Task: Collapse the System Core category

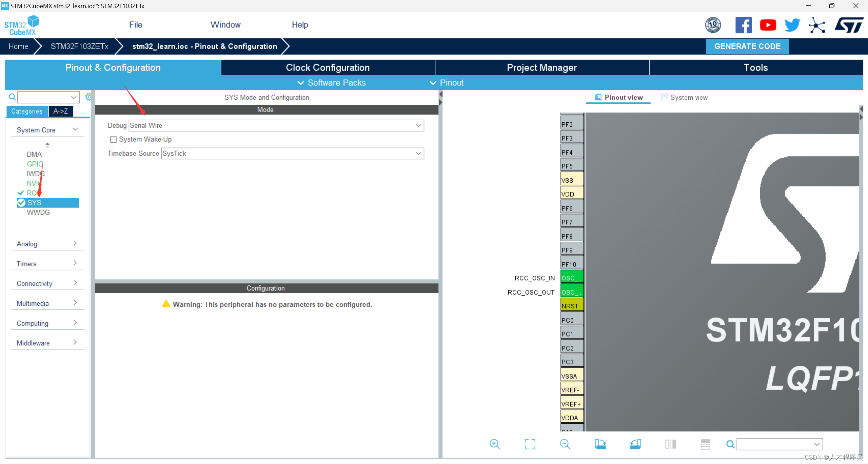Action: 47,130
